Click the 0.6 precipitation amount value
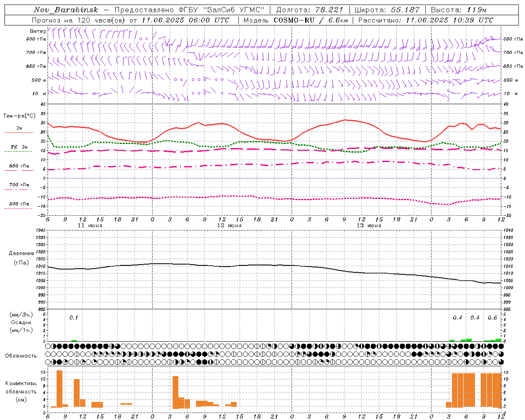 tap(492, 317)
